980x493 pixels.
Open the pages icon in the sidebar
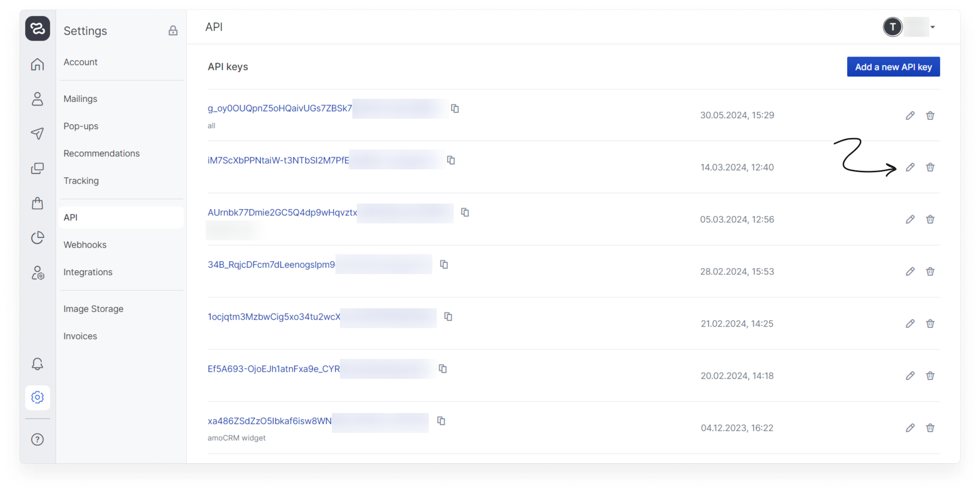[37, 168]
